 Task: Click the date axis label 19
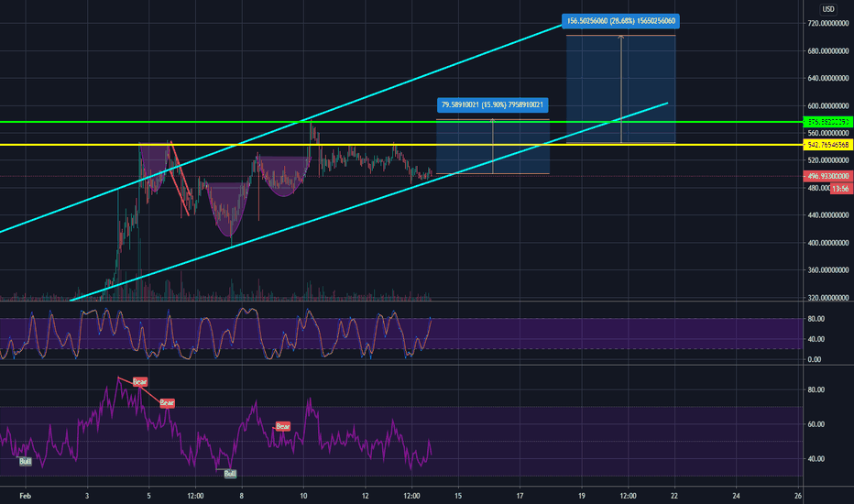pyautogui.click(x=582, y=496)
